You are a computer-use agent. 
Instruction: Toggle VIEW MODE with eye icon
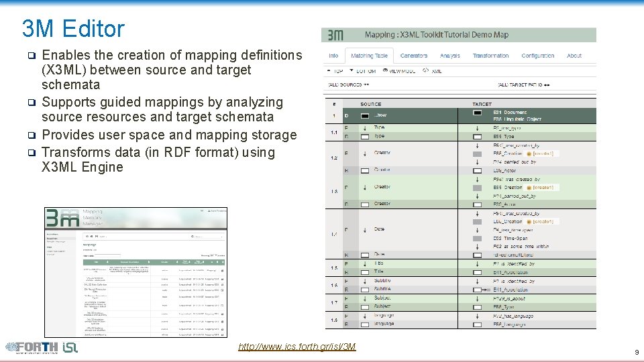click(398, 71)
